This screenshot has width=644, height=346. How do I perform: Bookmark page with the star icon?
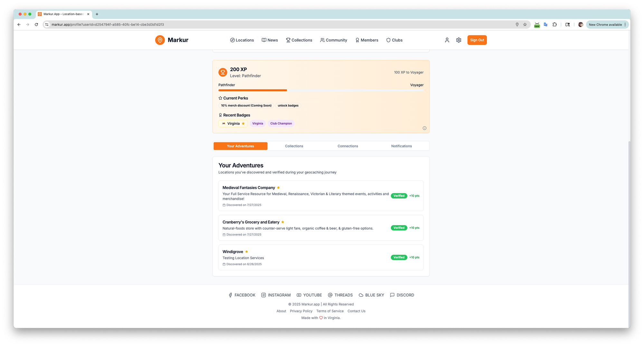525,24
